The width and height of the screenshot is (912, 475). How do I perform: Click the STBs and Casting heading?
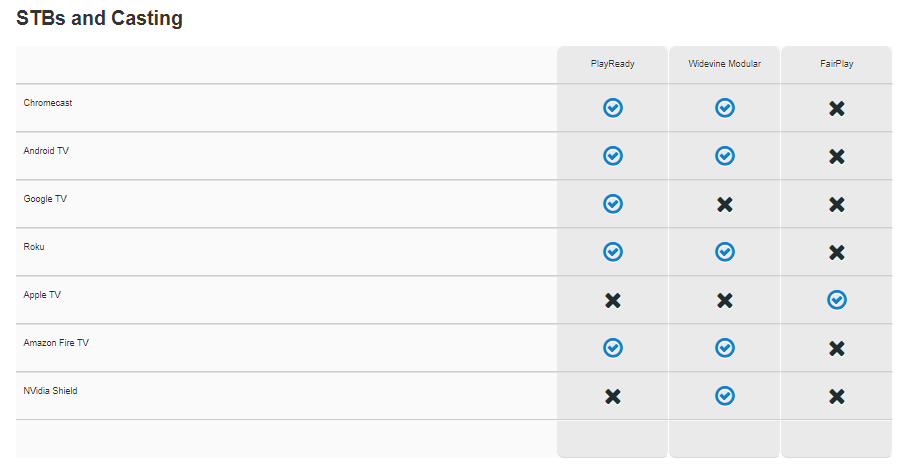click(x=99, y=18)
